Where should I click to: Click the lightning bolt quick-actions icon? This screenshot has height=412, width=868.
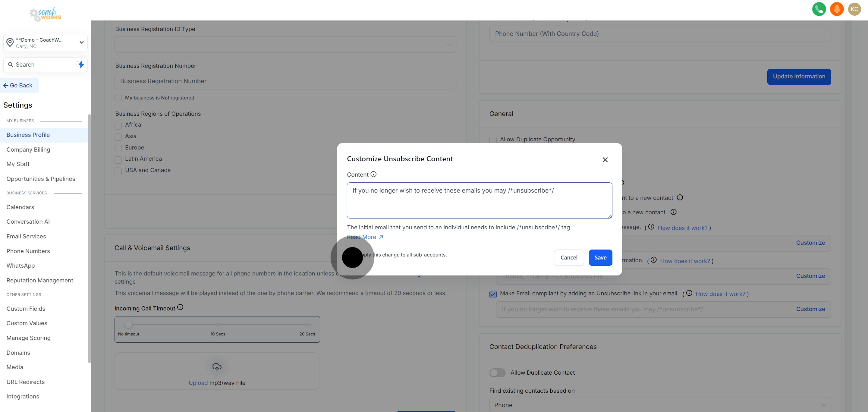pos(81,64)
